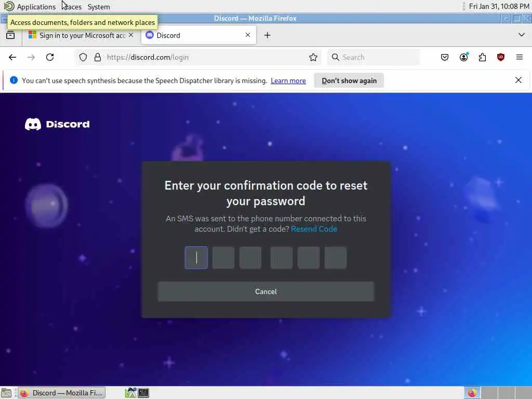
Task: Focus the fourth confirmation code digit box
Action: (281, 258)
